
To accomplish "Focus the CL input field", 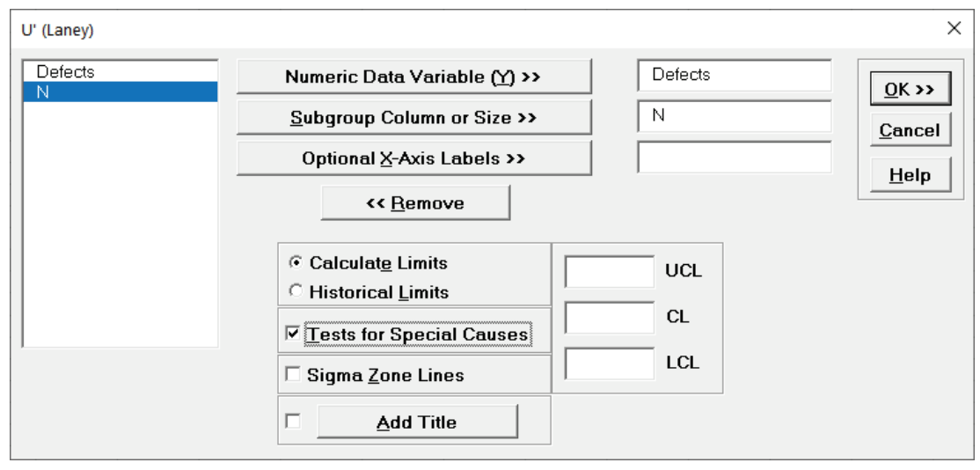I will [x=609, y=318].
